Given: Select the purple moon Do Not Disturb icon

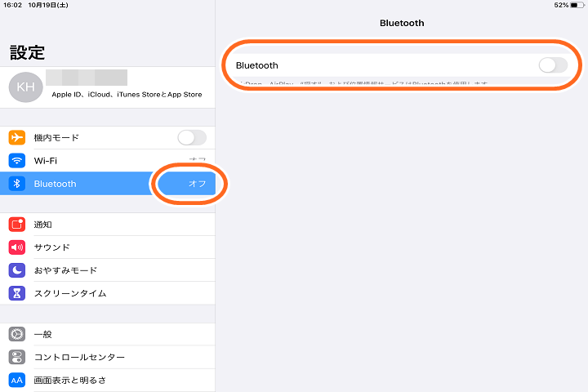Looking at the screenshot, I should tap(17, 270).
